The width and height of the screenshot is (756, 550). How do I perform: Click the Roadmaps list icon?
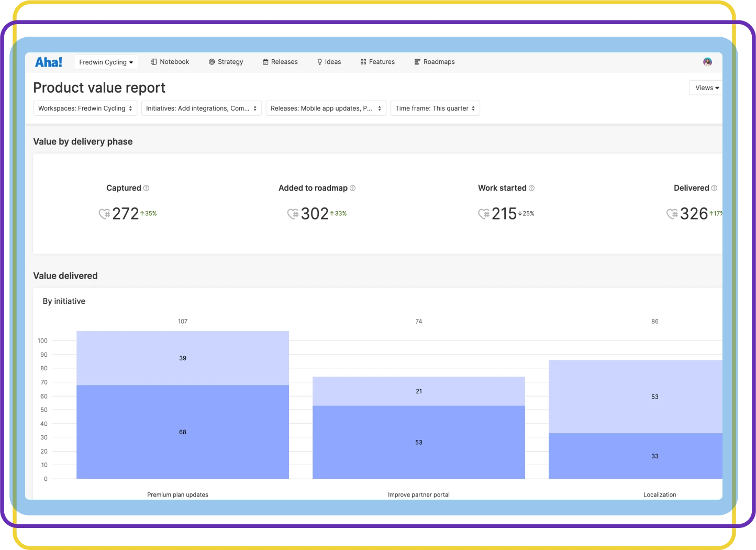416,61
